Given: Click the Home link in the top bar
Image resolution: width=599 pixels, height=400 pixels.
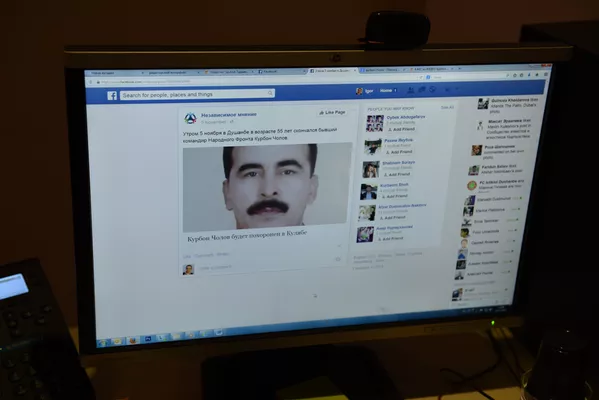Looking at the screenshot, I should tap(386, 91).
